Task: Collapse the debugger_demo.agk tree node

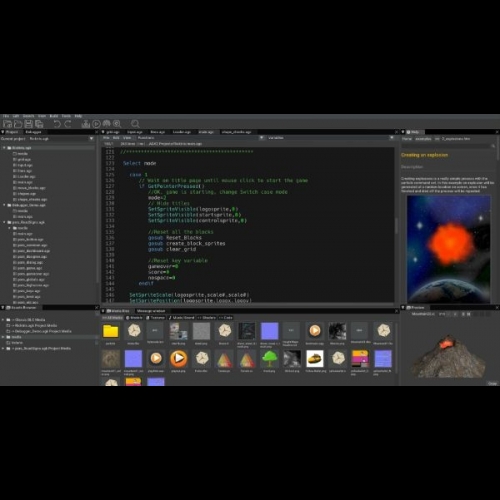Action: 4,205
